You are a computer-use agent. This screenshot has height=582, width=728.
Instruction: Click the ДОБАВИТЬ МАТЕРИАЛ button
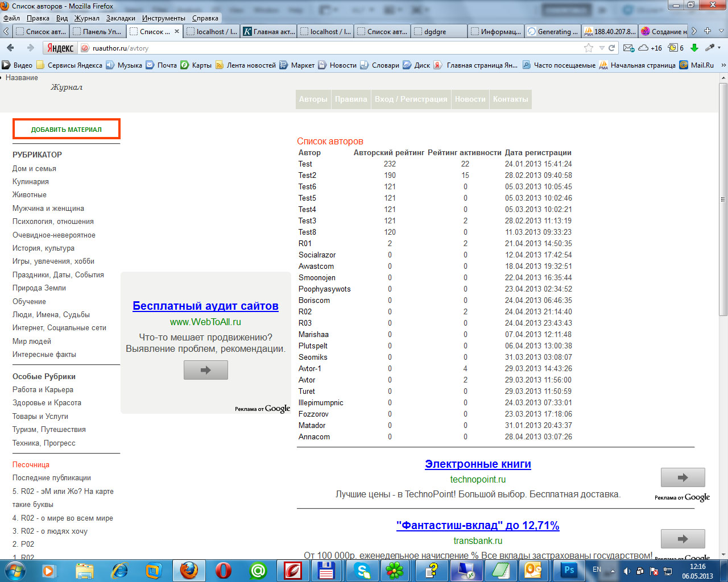click(x=67, y=129)
